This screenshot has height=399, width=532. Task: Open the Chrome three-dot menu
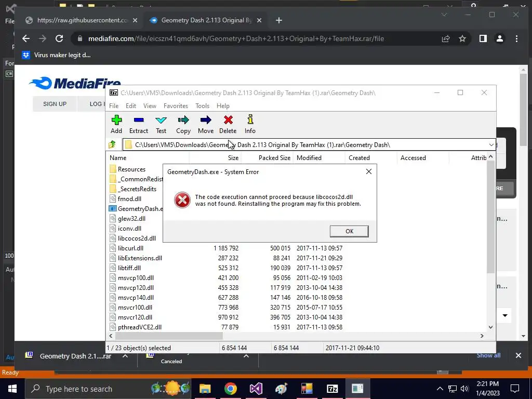pos(517,38)
